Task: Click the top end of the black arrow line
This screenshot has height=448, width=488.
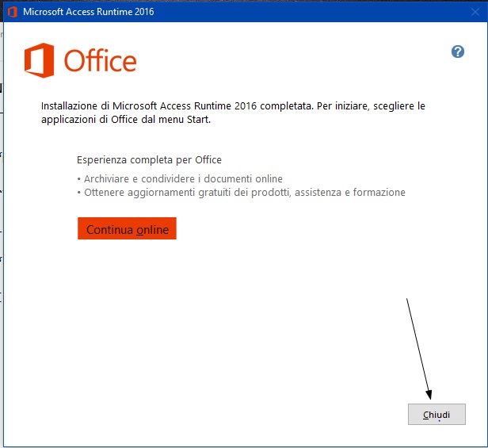Action: [407, 299]
